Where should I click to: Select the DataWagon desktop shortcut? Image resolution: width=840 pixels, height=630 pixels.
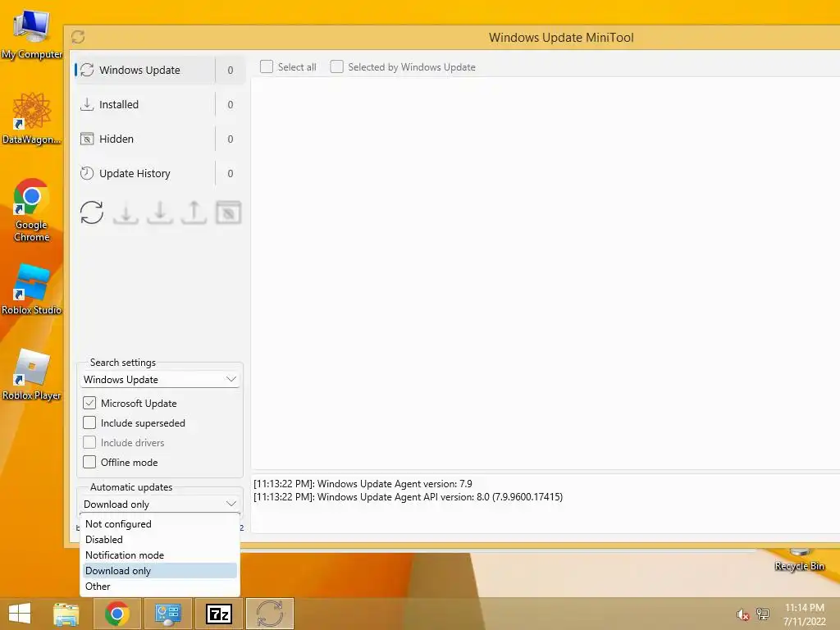32,118
